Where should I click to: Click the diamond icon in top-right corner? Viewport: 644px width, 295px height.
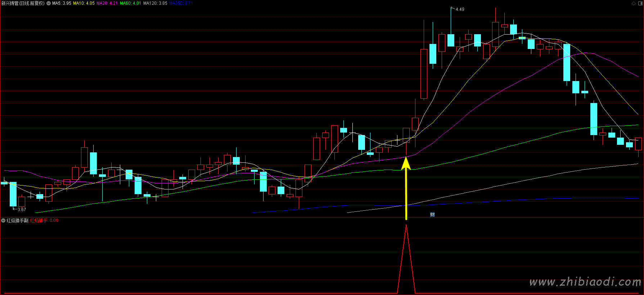634,3
